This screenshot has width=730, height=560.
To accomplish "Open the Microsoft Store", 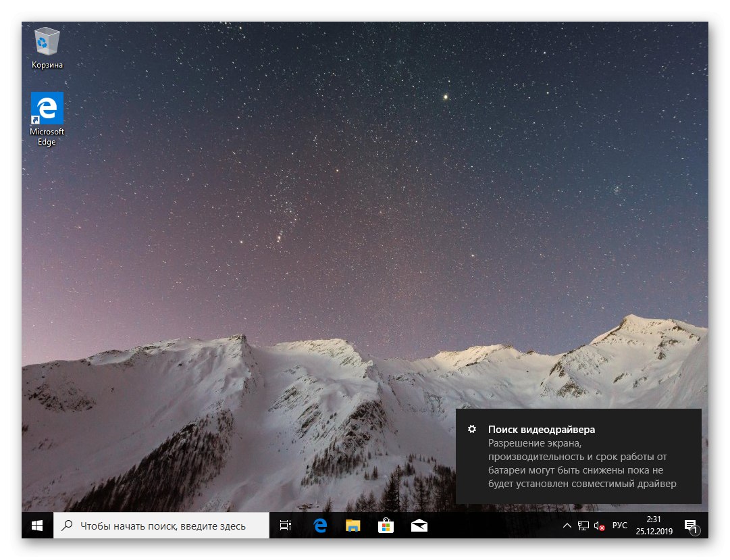I will click(386, 525).
